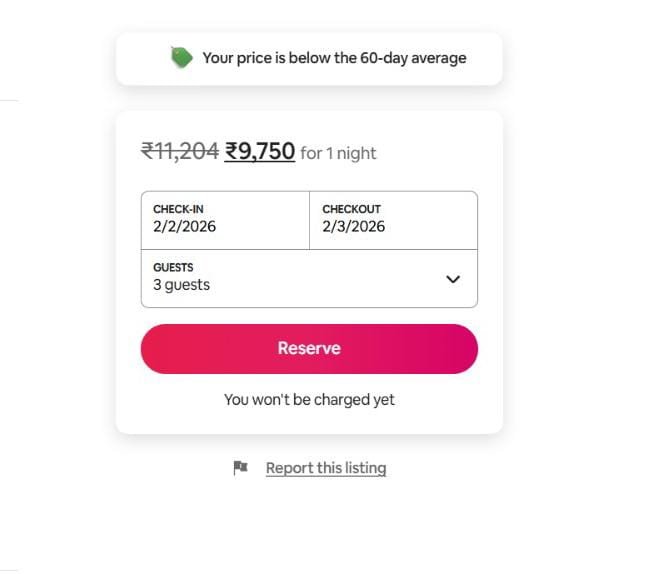This screenshot has height=574, width=645.
Task: Select the 2/3/2026 checkout date
Action: pos(353,227)
